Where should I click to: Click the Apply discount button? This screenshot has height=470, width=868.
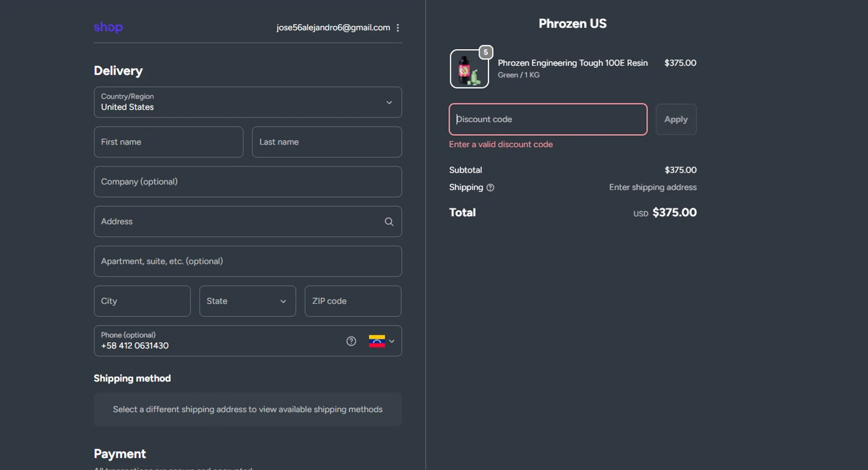676,119
